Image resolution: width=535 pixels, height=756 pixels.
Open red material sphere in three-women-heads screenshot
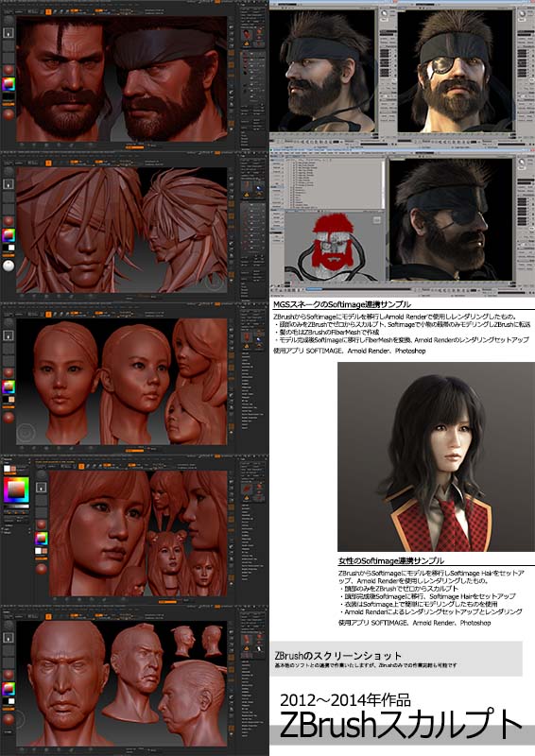click(x=9, y=372)
